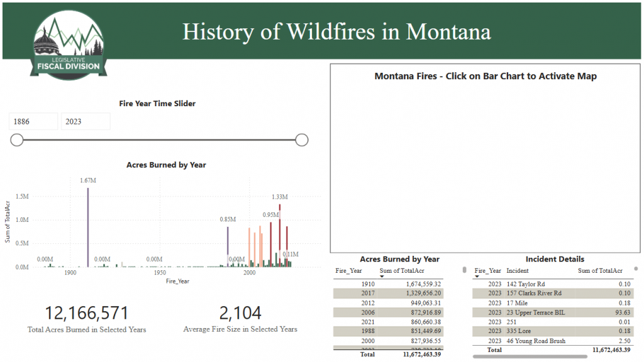Click the start year input showing 1886

[33, 121]
